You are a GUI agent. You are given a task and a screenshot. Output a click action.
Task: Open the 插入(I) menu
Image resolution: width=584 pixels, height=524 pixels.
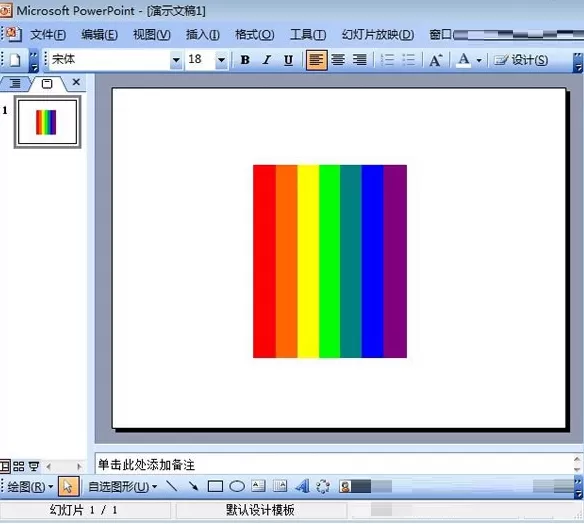pyautogui.click(x=203, y=35)
